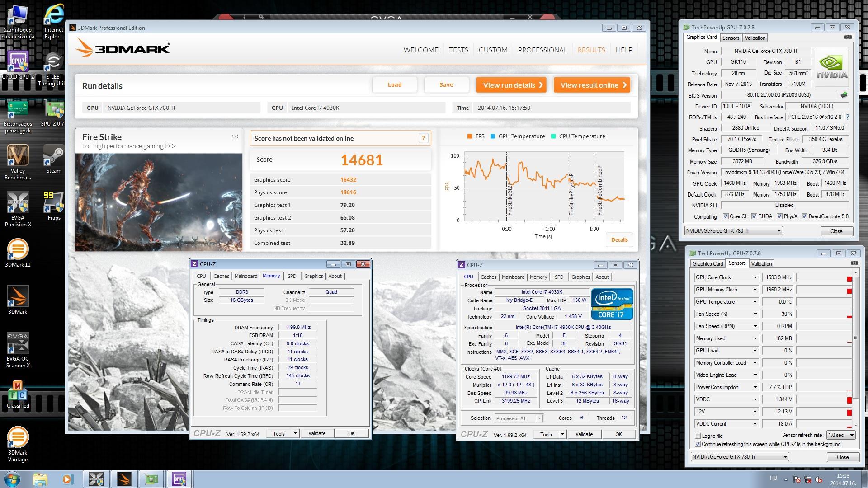Click Validate button in CPU-Z Memory window

click(317, 433)
